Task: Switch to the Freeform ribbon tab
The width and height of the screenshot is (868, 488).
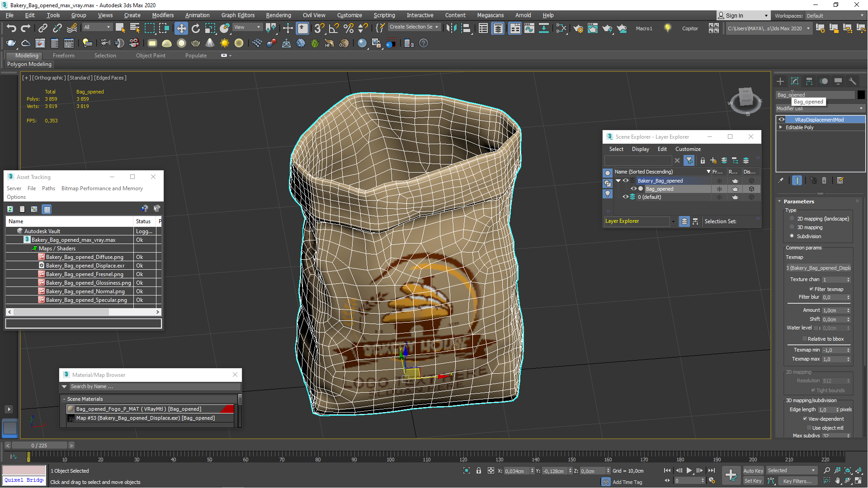Action: (x=63, y=56)
